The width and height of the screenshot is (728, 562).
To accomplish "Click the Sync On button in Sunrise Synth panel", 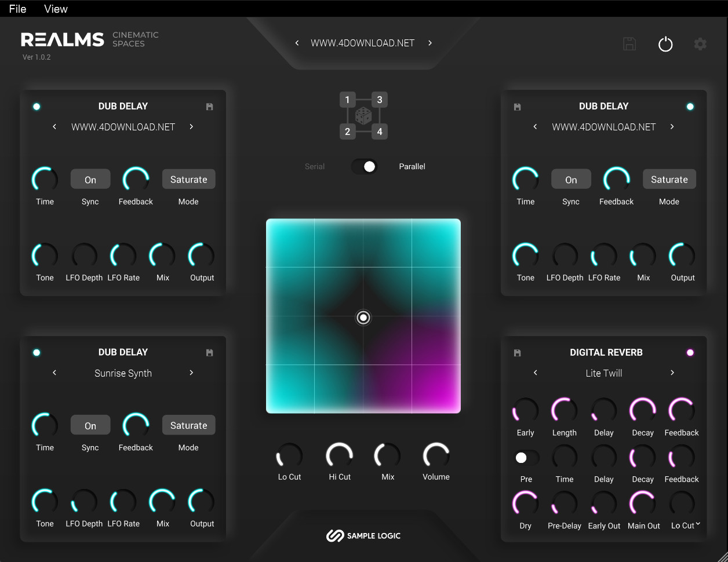I will coord(90,425).
